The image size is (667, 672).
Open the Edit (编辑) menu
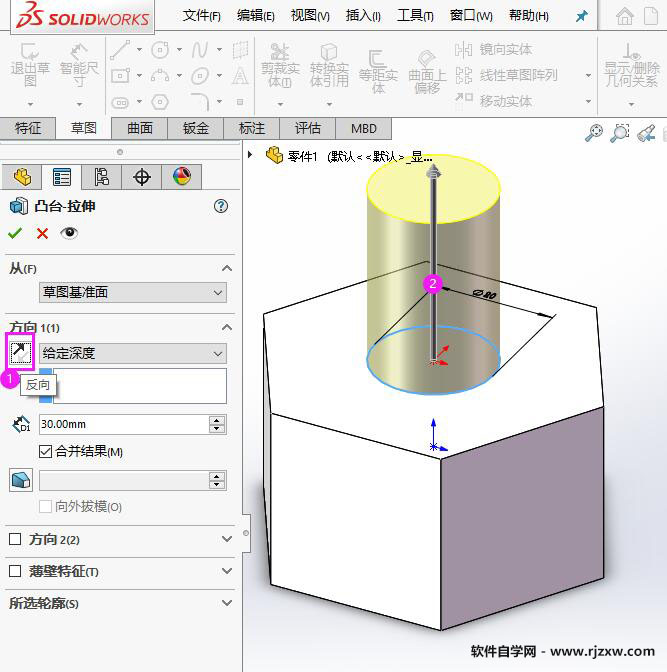coord(255,16)
